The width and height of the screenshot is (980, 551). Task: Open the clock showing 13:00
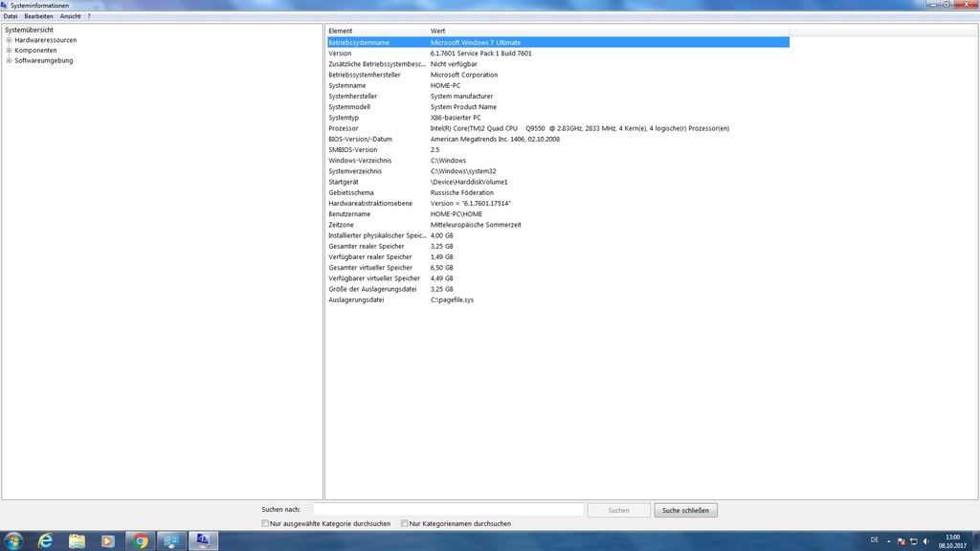pyautogui.click(x=952, y=541)
